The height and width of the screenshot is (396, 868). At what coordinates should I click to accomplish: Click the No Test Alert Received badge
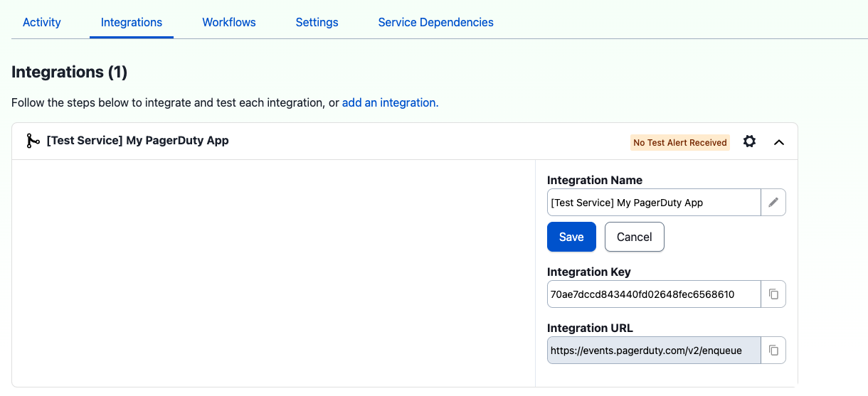point(680,142)
